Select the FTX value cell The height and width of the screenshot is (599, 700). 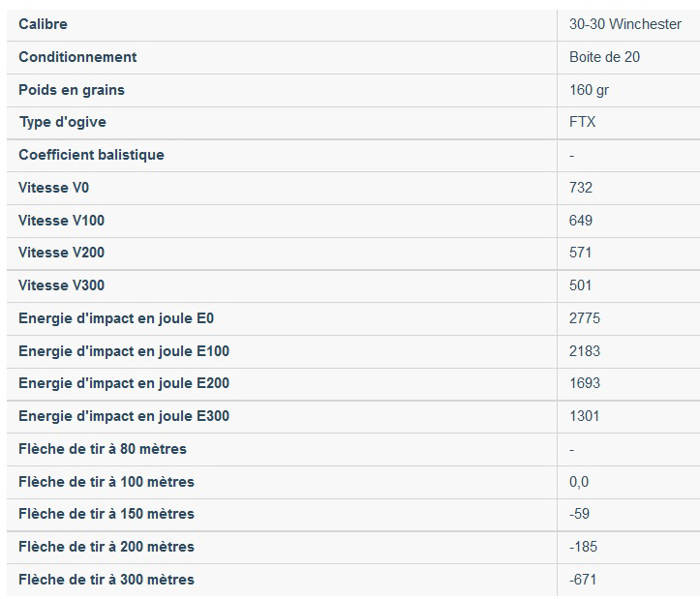point(583,122)
